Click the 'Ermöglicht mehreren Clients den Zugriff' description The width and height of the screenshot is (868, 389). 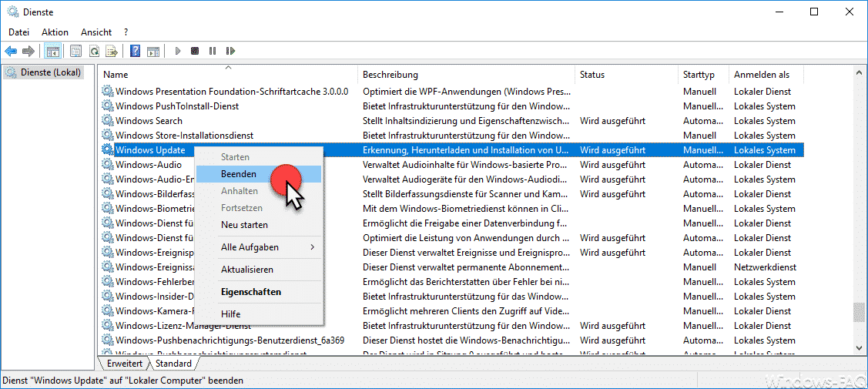click(x=468, y=311)
